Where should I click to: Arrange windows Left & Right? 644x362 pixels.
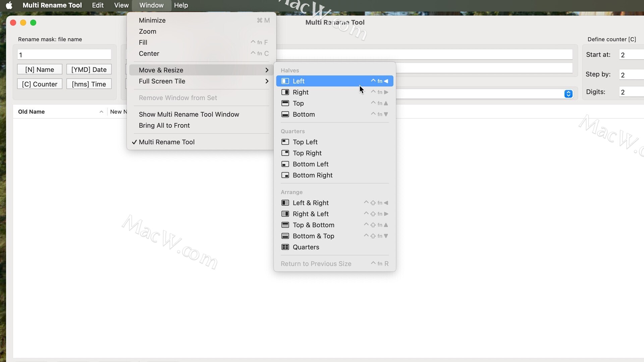click(335, 203)
